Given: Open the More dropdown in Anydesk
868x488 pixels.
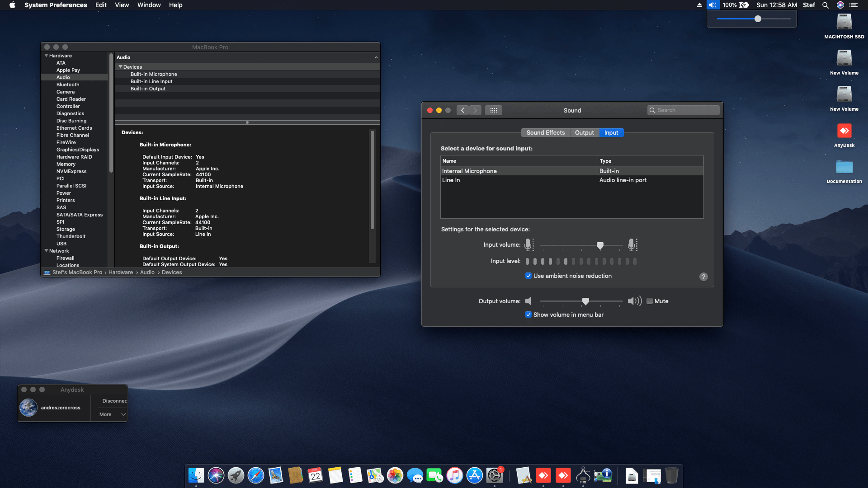Looking at the screenshot, I should coord(112,414).
